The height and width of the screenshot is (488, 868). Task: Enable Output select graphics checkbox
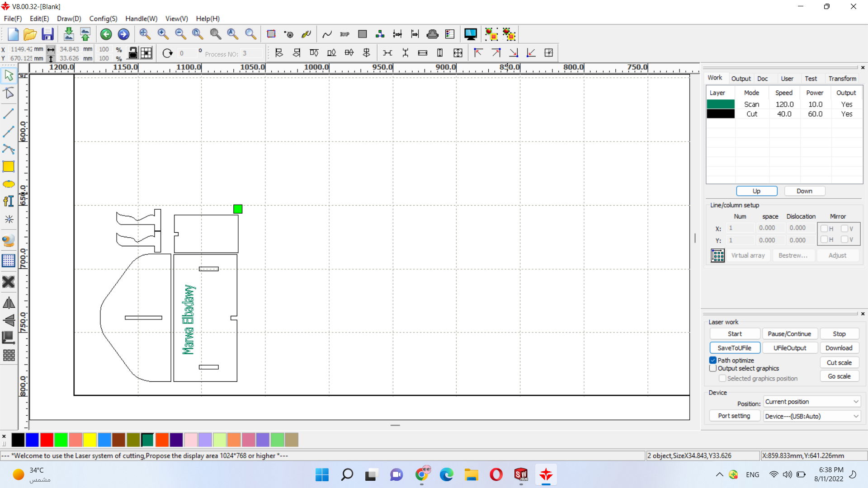point(713,368)
